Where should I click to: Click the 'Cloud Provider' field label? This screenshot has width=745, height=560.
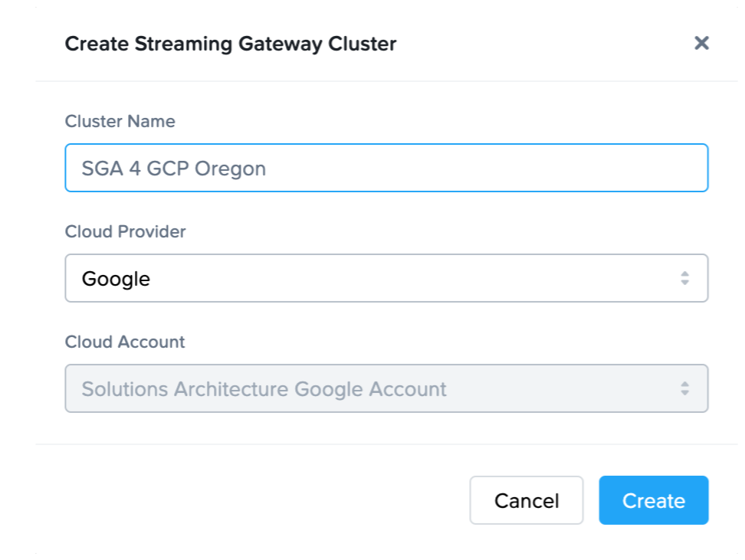coord(125,231)
